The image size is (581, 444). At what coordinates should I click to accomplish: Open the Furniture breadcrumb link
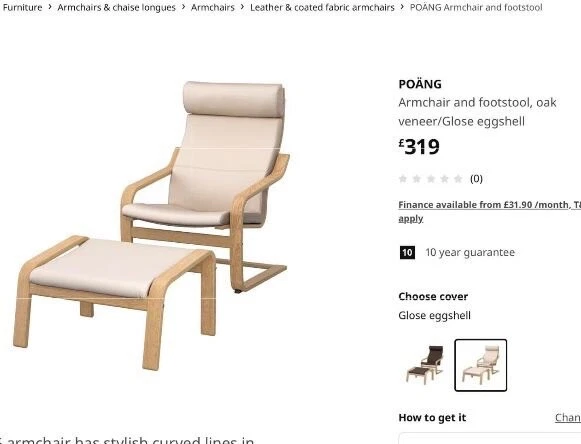22,7
